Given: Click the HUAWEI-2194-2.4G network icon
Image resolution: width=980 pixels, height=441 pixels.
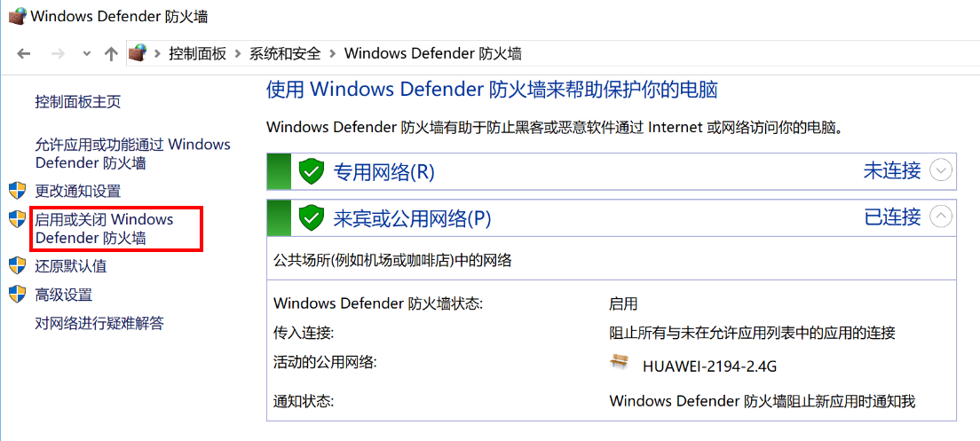Looking at the screenshot, I should (620, 363).
